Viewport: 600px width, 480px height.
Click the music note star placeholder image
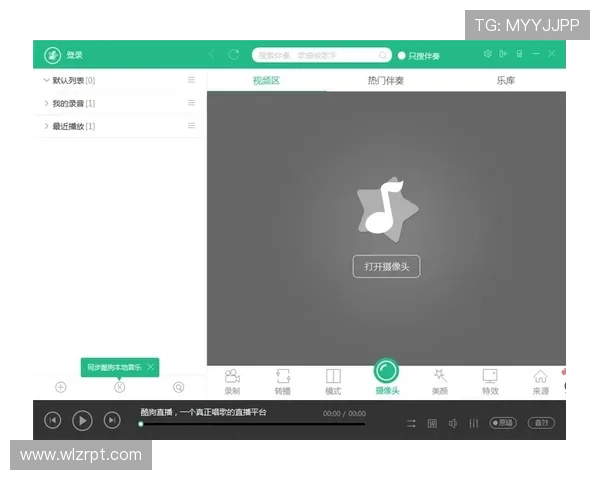[x=386, y=209]
